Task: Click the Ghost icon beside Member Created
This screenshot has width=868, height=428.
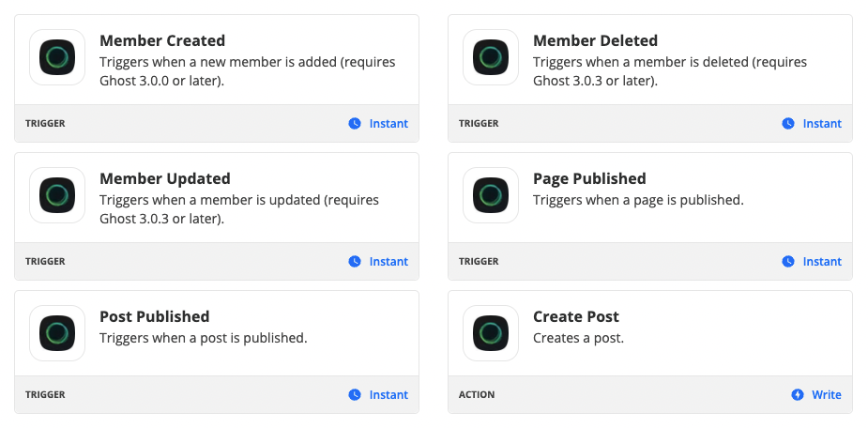Action: coord(57,57)
